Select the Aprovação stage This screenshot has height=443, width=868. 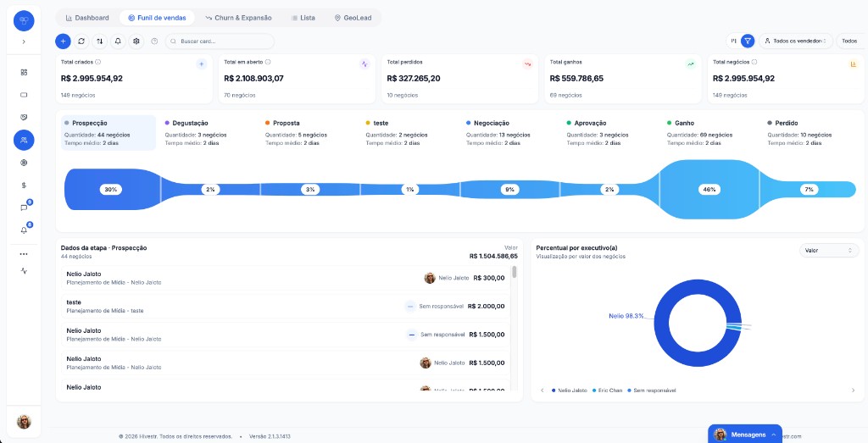tap(610, 133)
